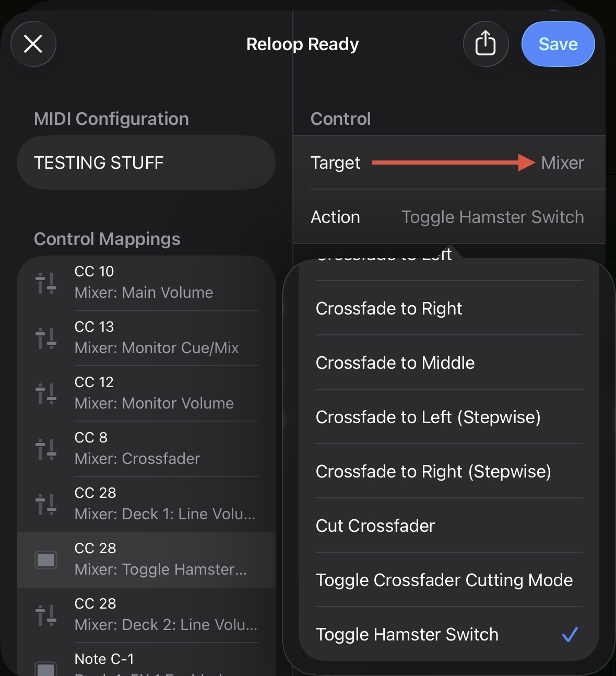616x676 pixels.
Task: Select Cut Crossfader action
Action: tap(375, 526)
